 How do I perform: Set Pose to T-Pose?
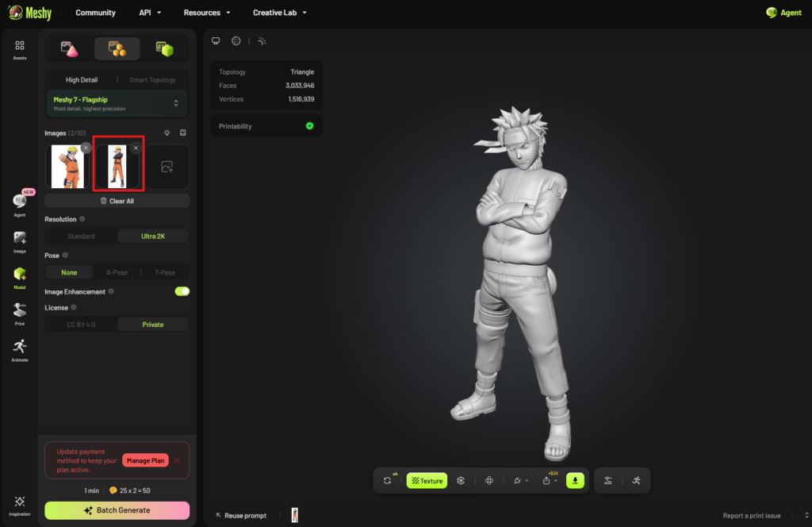[165, 272]
